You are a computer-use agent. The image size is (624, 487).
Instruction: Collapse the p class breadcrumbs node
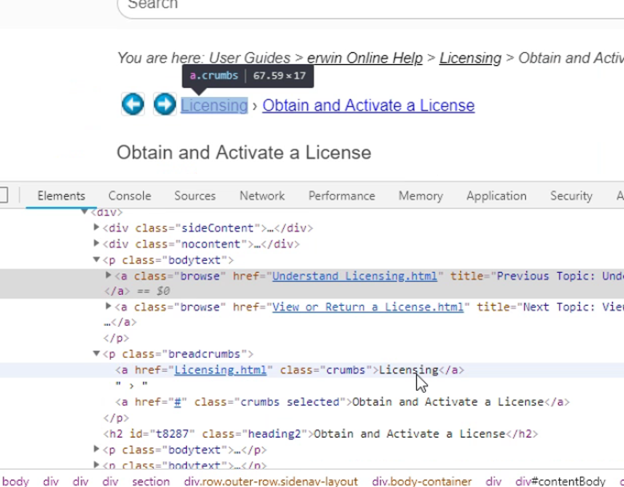[x=96, y=353]
